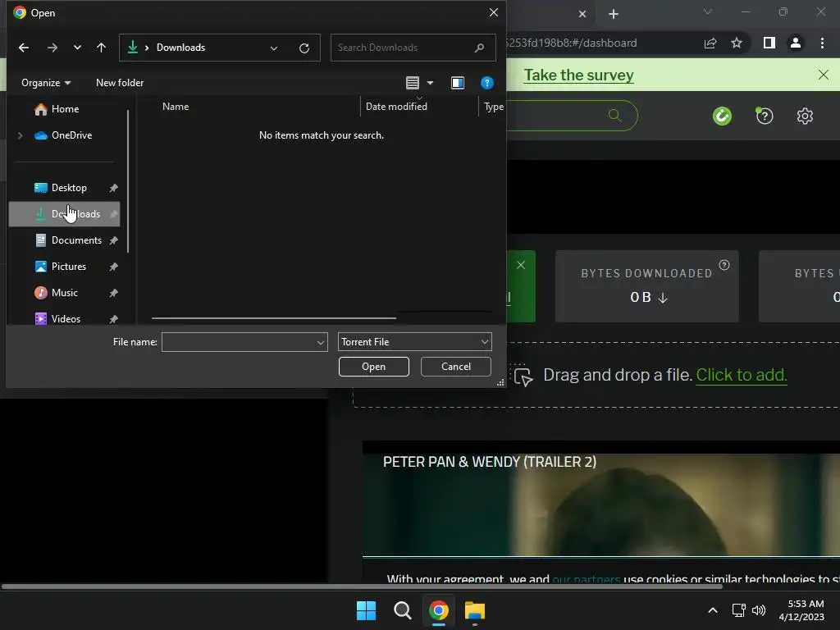
Task: Expand the File name history dropdown
Action: click(x=321, y=342)
